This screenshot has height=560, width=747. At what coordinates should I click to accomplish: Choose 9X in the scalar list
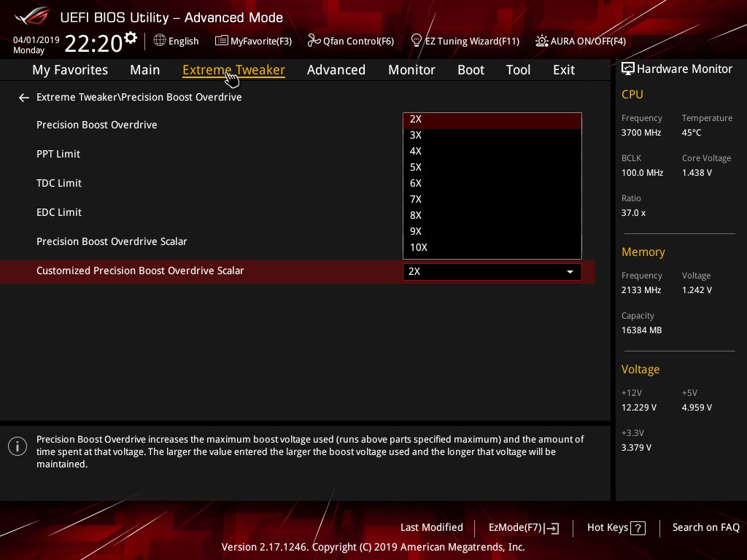492,231
